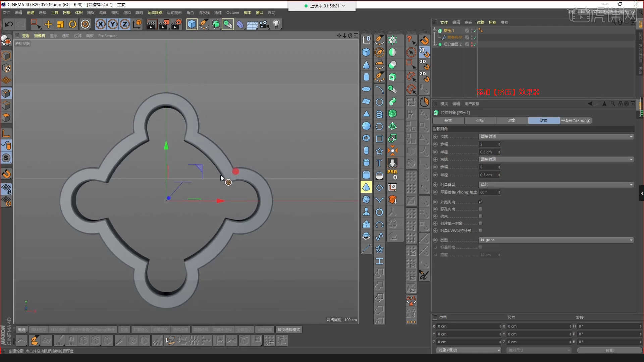The image size is (644, 362).
Task: Toggle the Y axis lock
Action: click(x=113, y=24)
